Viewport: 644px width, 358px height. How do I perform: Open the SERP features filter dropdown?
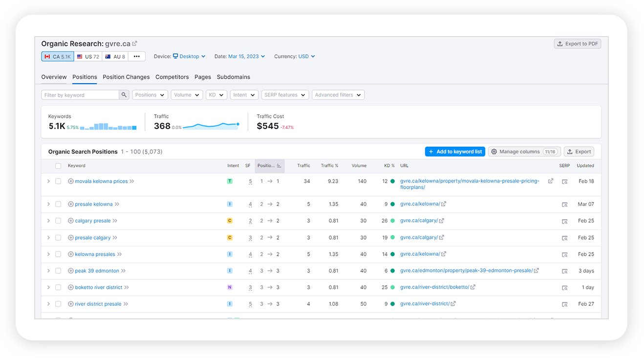[285, 95]
